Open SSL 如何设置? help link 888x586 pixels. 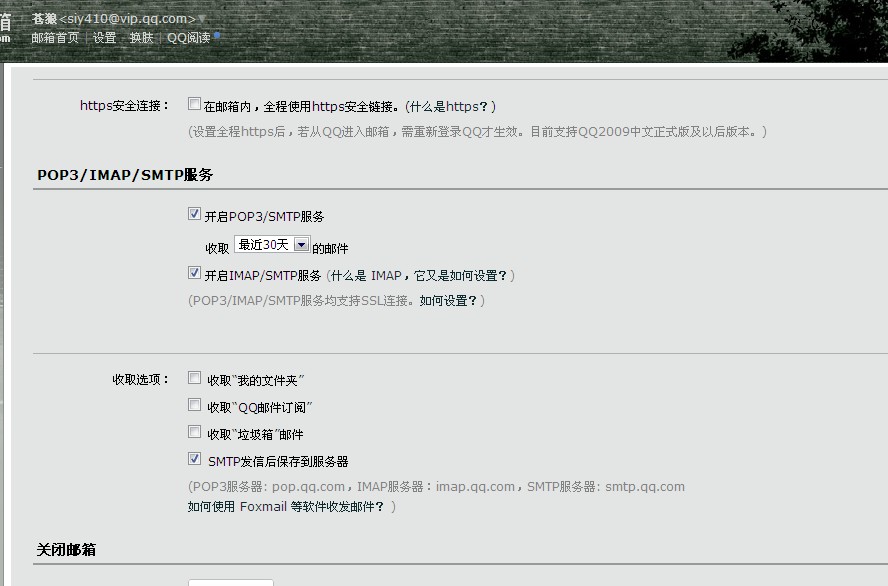click(x=448, y=301)
